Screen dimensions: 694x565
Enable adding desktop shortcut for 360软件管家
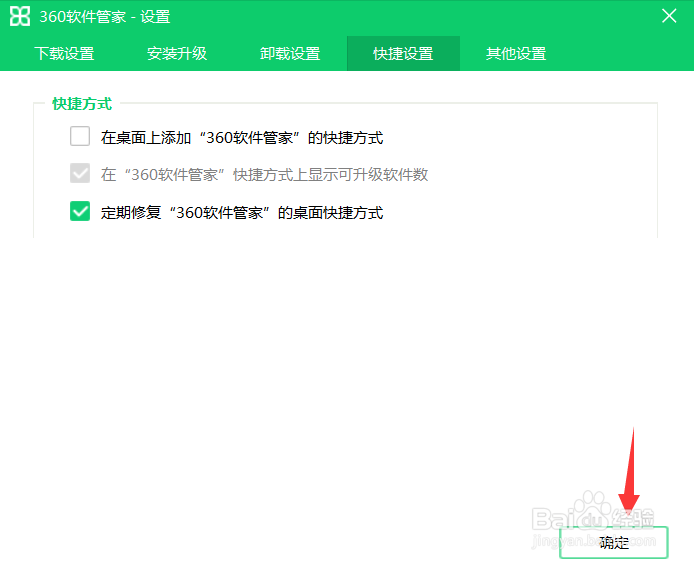click(80, 136)
